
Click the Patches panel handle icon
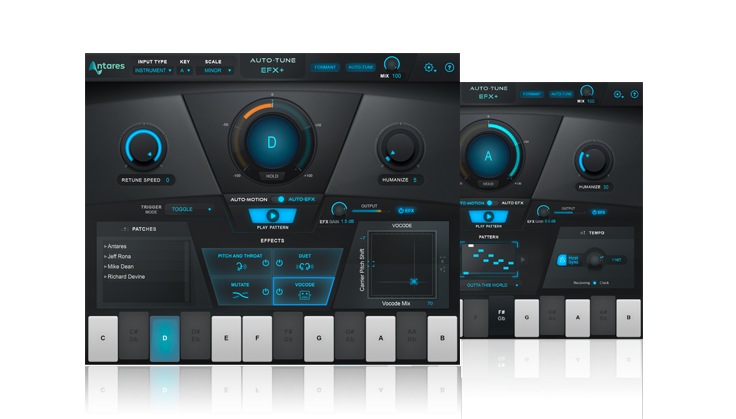click(124, 229)
